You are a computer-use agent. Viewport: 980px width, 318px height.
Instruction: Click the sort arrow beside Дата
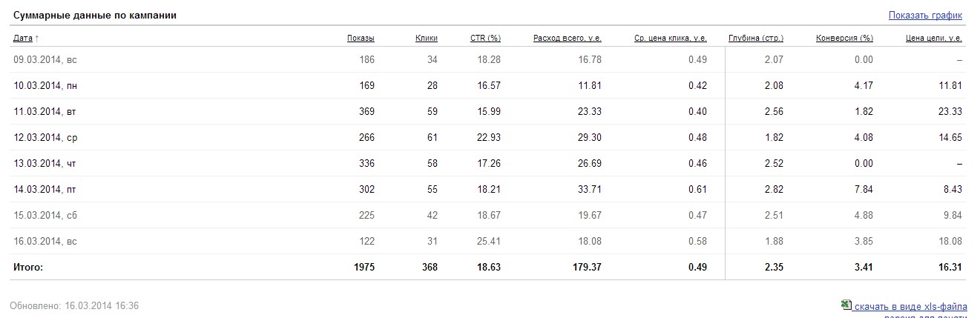37,38
